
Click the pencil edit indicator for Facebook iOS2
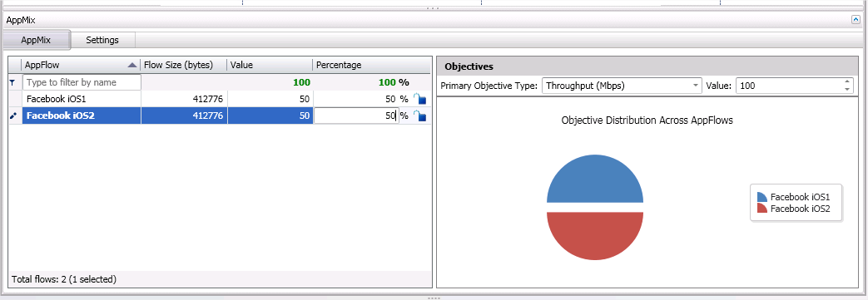click(14, 116)
